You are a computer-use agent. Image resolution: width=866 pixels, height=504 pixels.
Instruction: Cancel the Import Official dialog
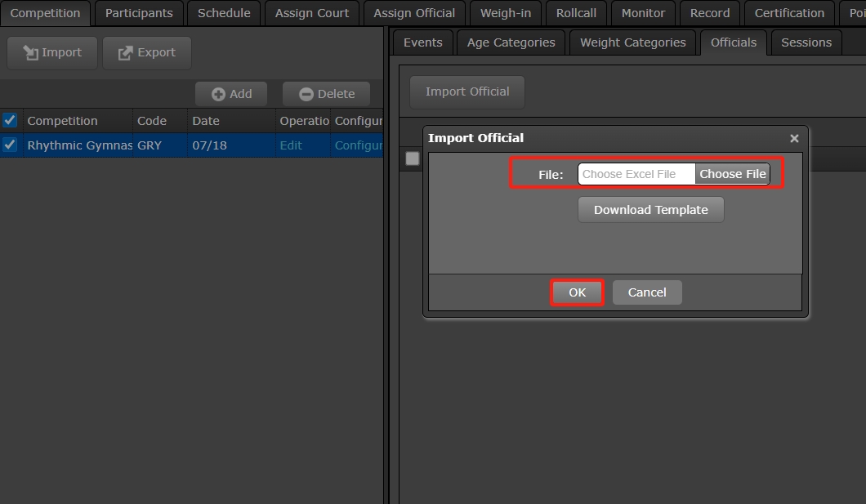[646, 292]
